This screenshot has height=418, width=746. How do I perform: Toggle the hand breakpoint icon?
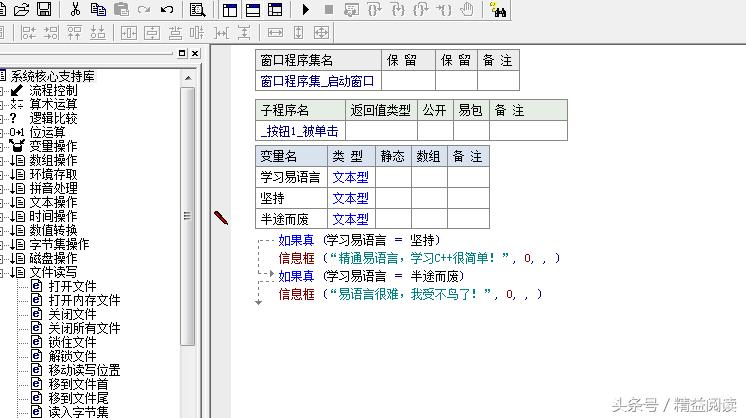pyautogui.click(x=467, y=10)
